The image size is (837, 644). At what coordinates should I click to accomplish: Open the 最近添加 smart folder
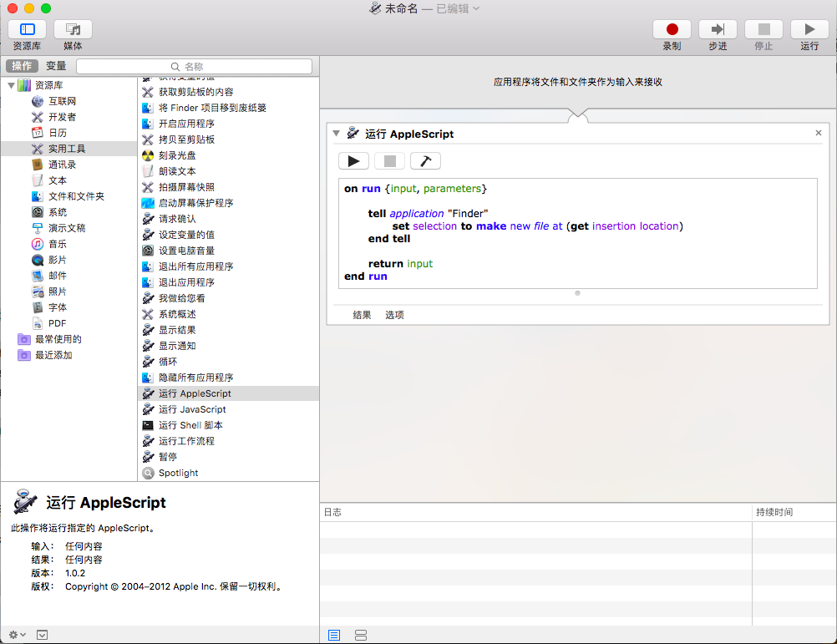point(68,355)
